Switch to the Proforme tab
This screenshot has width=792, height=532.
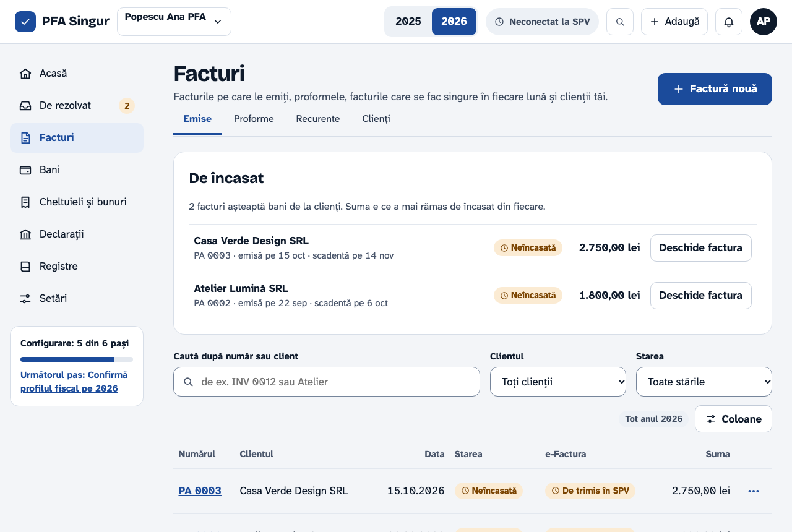(x=254, y=119)
